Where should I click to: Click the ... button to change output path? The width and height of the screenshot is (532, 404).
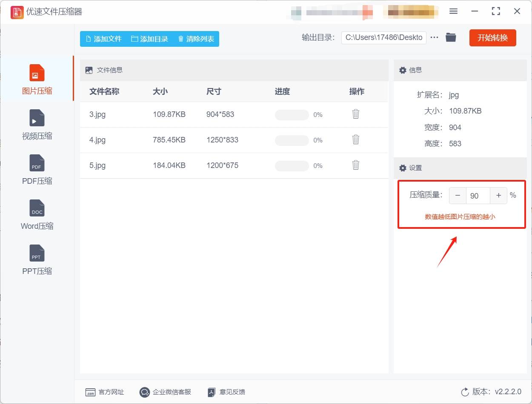(434, 37)
